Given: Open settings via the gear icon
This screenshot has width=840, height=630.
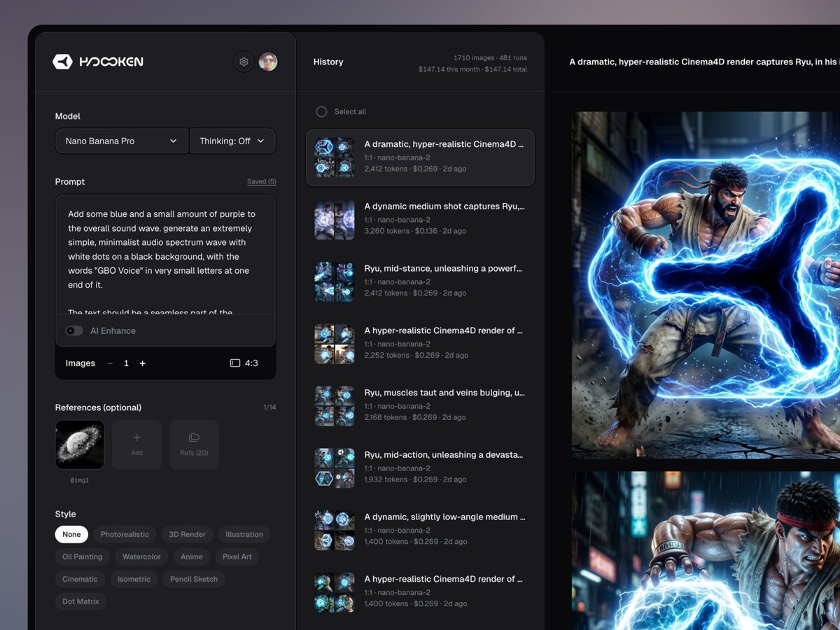Looking at the screenshot, I should 244,62.
